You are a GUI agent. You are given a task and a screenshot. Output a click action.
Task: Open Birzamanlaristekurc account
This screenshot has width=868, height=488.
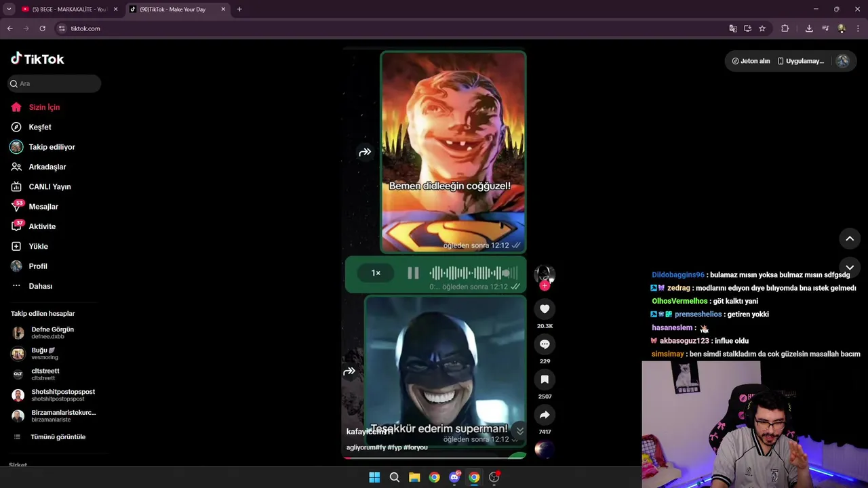[x=63, y=415]
